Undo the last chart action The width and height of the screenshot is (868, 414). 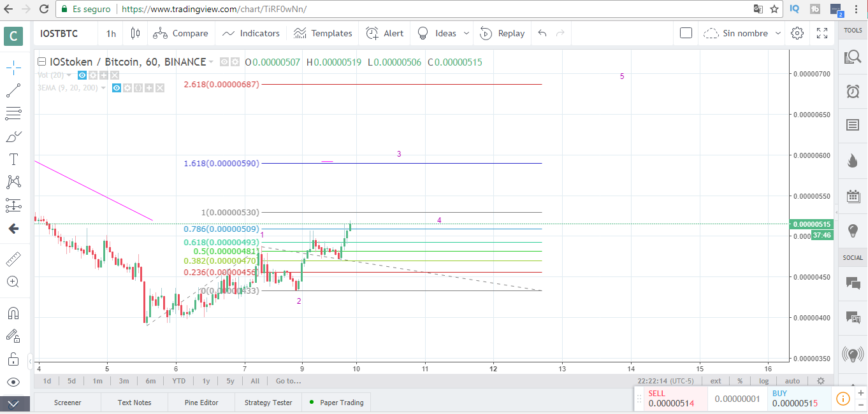tap(542, 33)
